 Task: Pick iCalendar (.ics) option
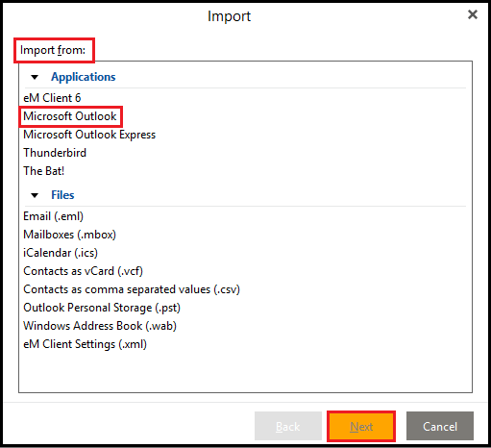[61, 253]
